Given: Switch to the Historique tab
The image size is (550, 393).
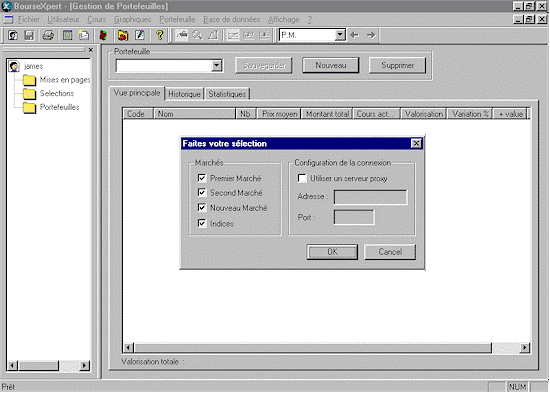Looking at the screenshot, I should coord(184,94).
